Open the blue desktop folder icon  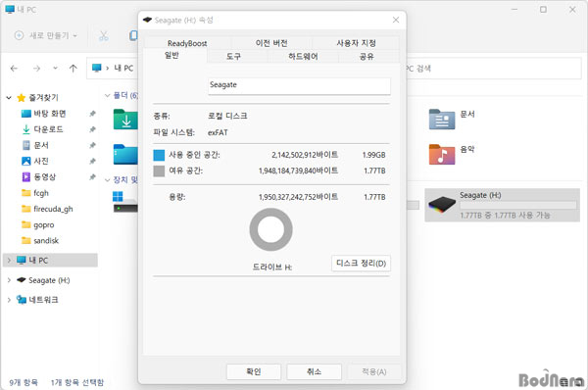(x=125, y=154)
